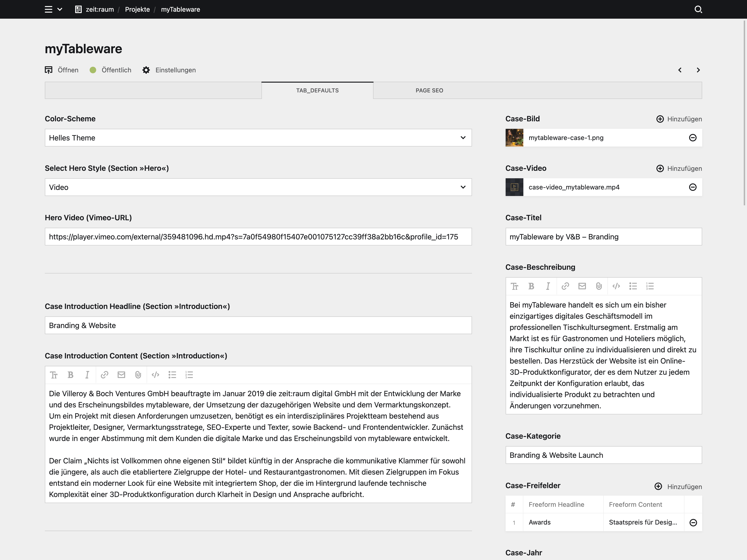Apply italic formatting in Case Introduction editor
The height and width of the screenshot is (560, 747).
pyautogui.click(x=87, y=375)
